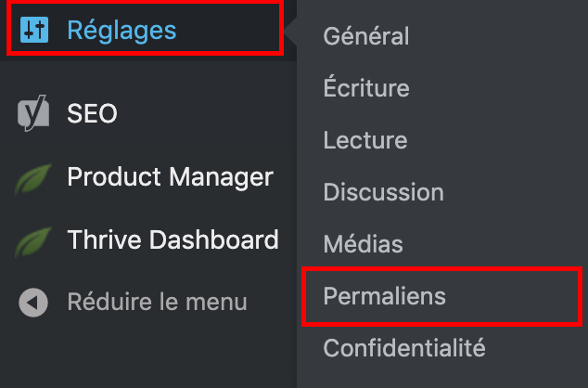Click the submenu pointer arrow beside Réglages
This screenshot has width=588, height=388.
pos(290,36)
